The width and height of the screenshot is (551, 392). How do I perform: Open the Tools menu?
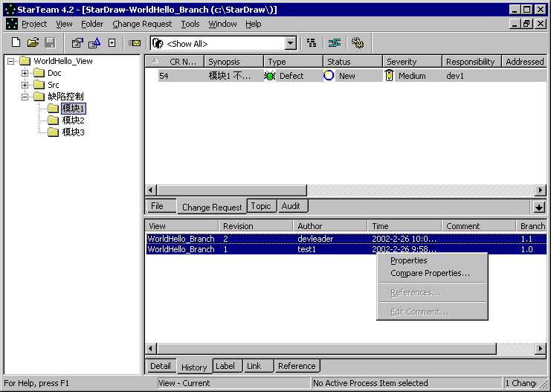pyautogui.click(x=190, y=24)
